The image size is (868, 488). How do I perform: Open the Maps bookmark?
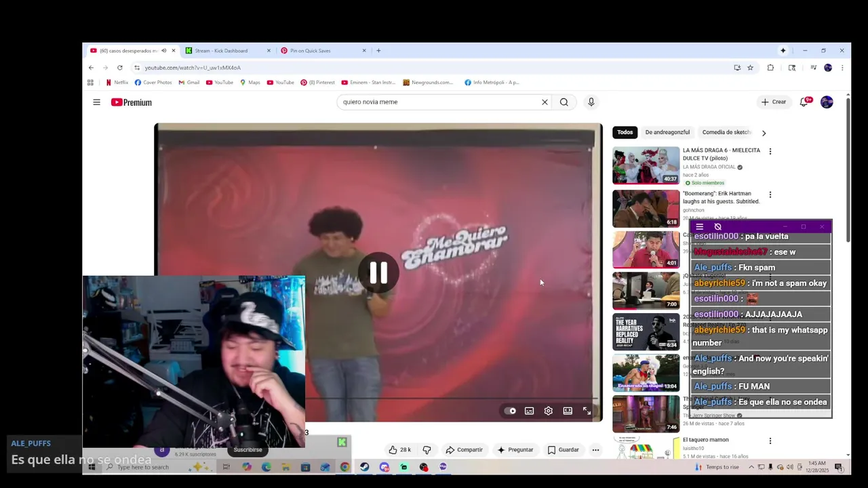[250, 83]
